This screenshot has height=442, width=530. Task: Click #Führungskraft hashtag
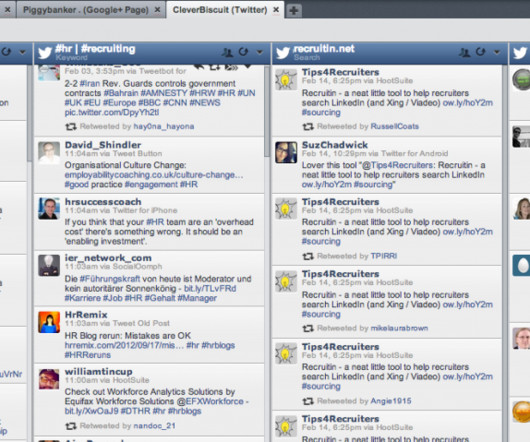tap(110, 279)
